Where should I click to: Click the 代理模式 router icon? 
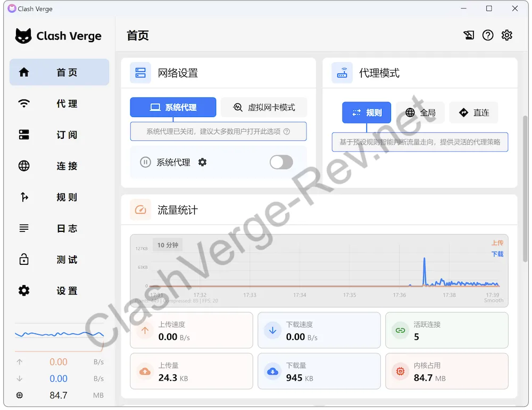pos(342,73)
